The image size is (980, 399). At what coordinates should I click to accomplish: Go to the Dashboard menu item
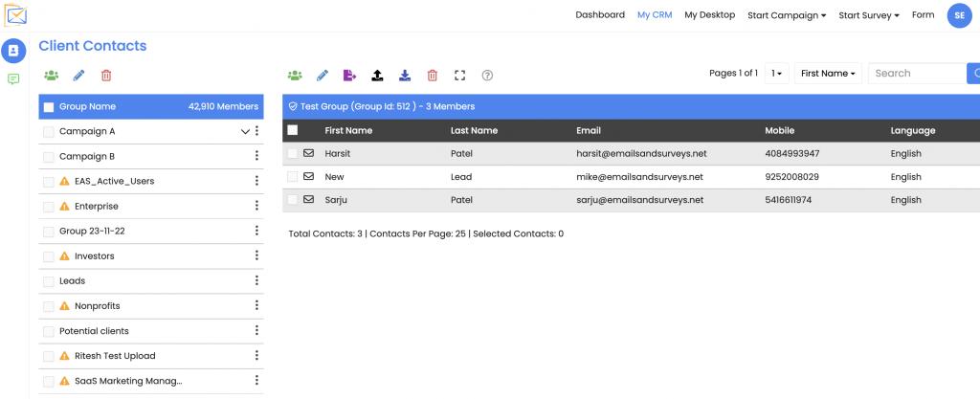click(600, 15)
